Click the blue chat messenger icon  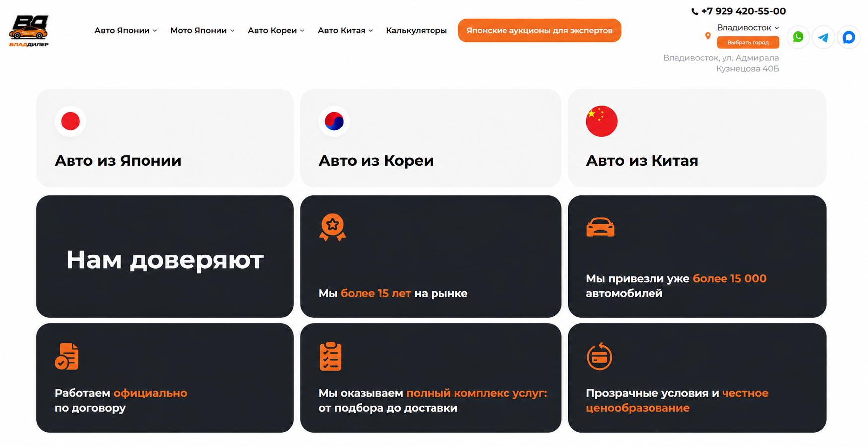click(849, 37)
